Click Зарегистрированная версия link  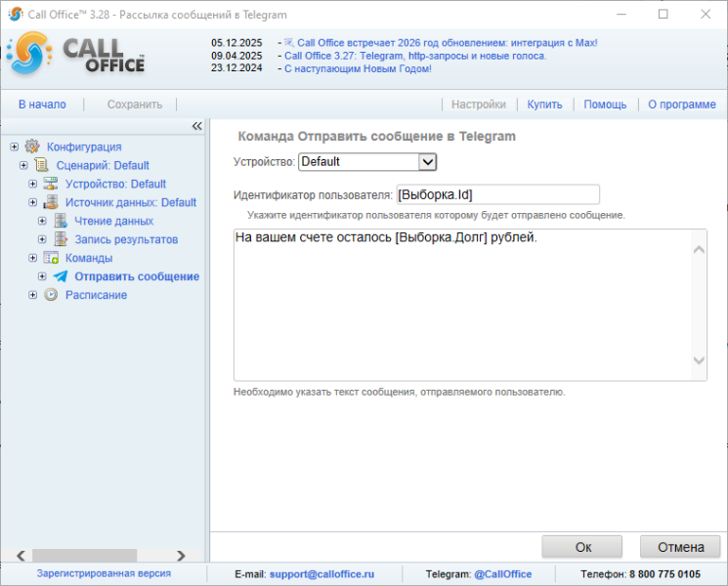pyautogui.click(x=104, y=573)
